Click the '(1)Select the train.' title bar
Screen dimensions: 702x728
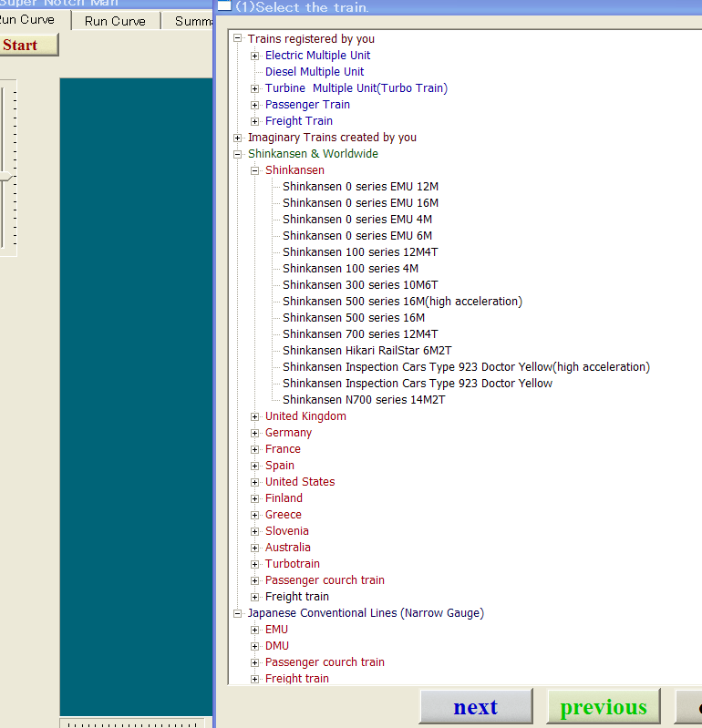[460, 7]
